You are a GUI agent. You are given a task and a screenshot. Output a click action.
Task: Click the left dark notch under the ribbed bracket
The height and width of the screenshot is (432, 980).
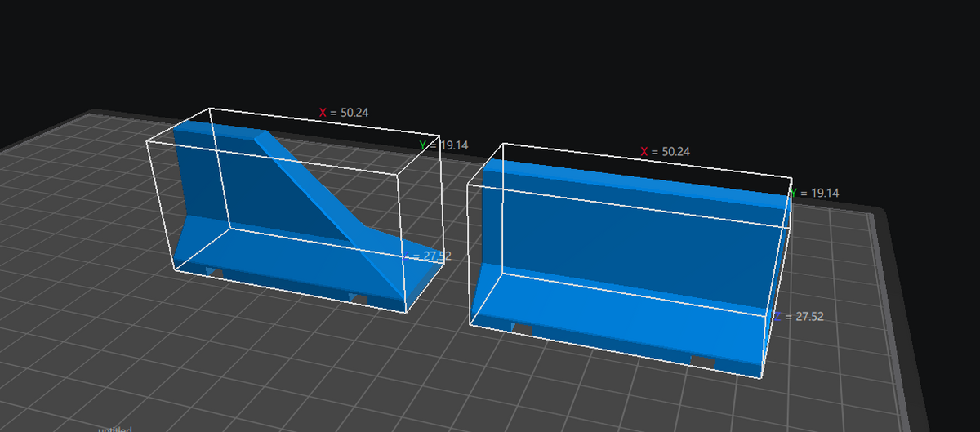click(x=214, y=272)
